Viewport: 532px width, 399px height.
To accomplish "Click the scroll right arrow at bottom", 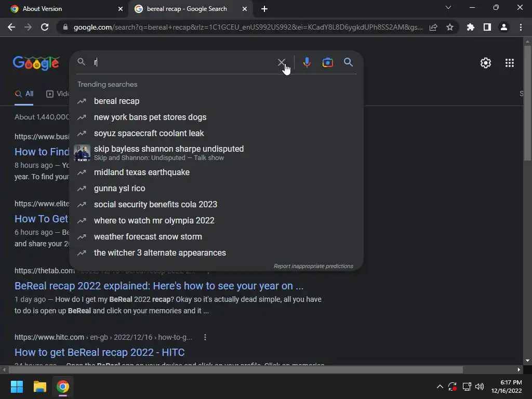I will [x=519, y=369].
